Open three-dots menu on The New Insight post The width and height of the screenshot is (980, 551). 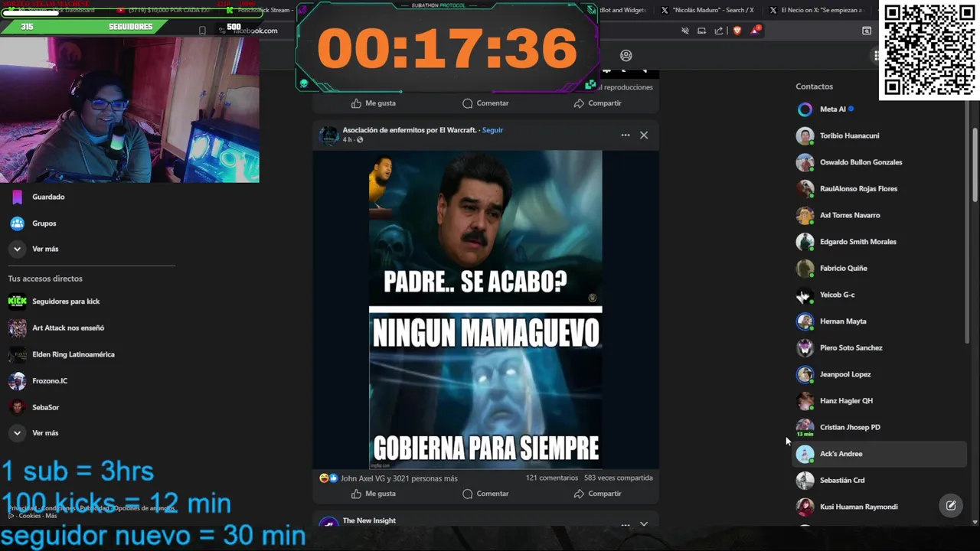[626, 524]
